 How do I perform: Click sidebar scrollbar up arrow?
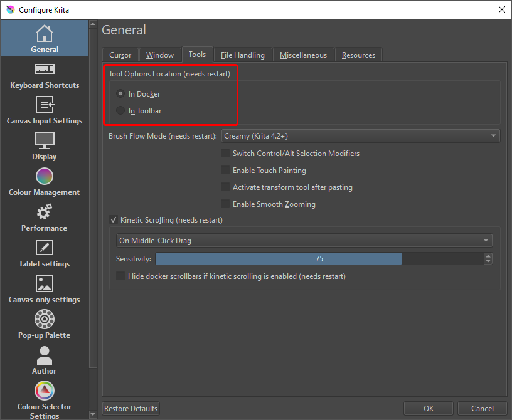click(93, 24)
